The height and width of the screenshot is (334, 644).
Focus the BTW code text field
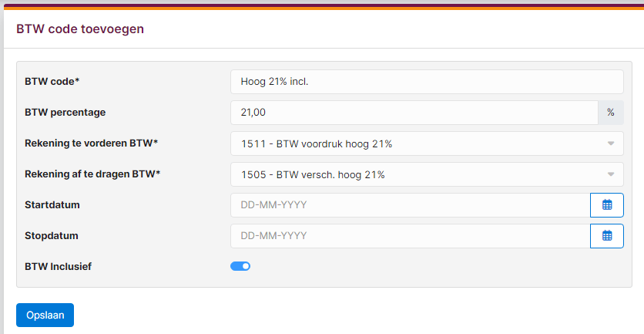427,82
